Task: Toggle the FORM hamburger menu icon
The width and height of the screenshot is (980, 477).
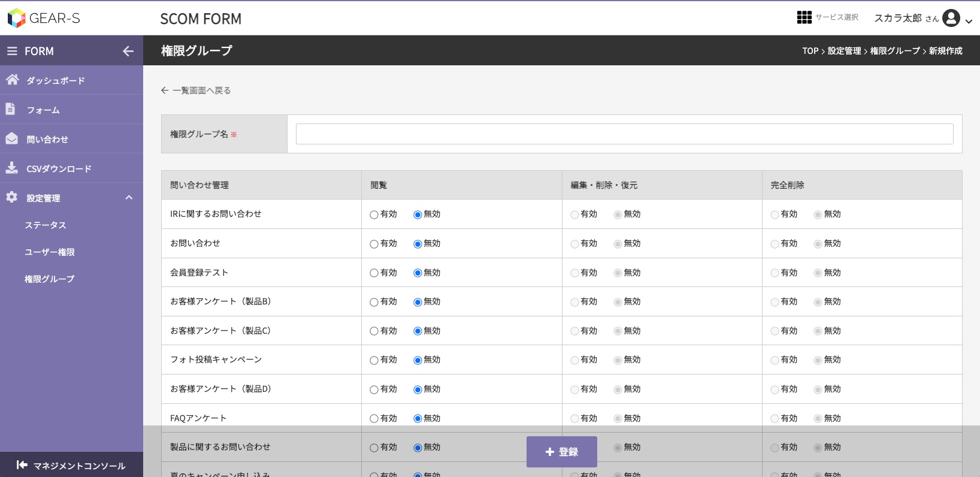Action: (12, 52)
